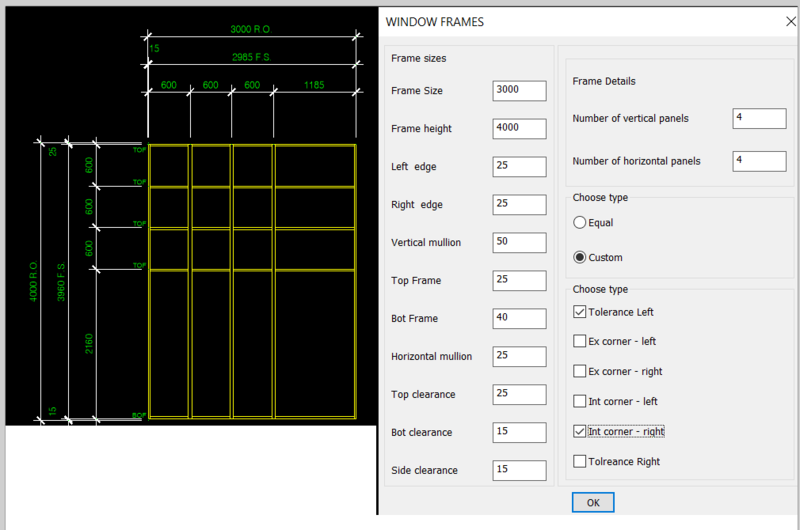Click the Vertical mullion input field
Viewport: 800px width, 530px height.
[x=519, y=243]
